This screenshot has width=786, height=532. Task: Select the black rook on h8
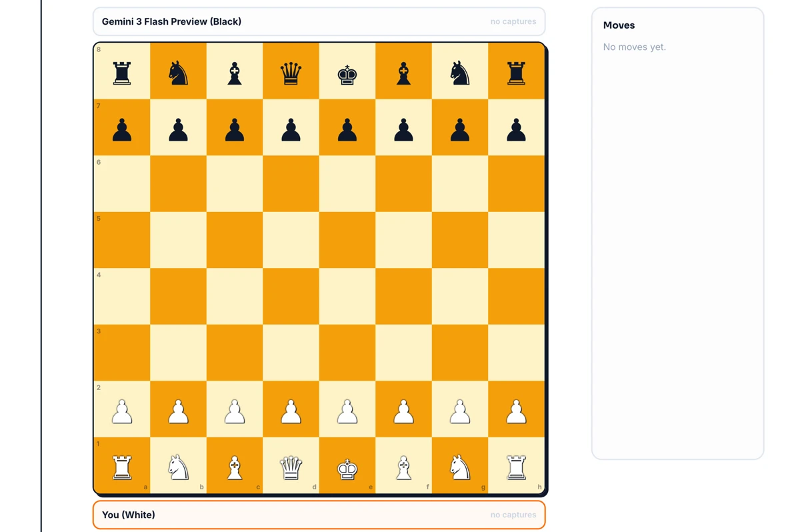point(516,73)
